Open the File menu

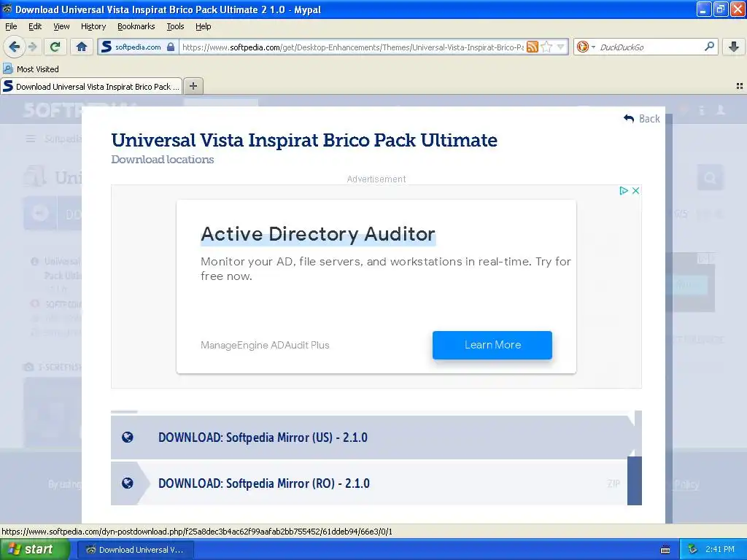click(11, 26)
